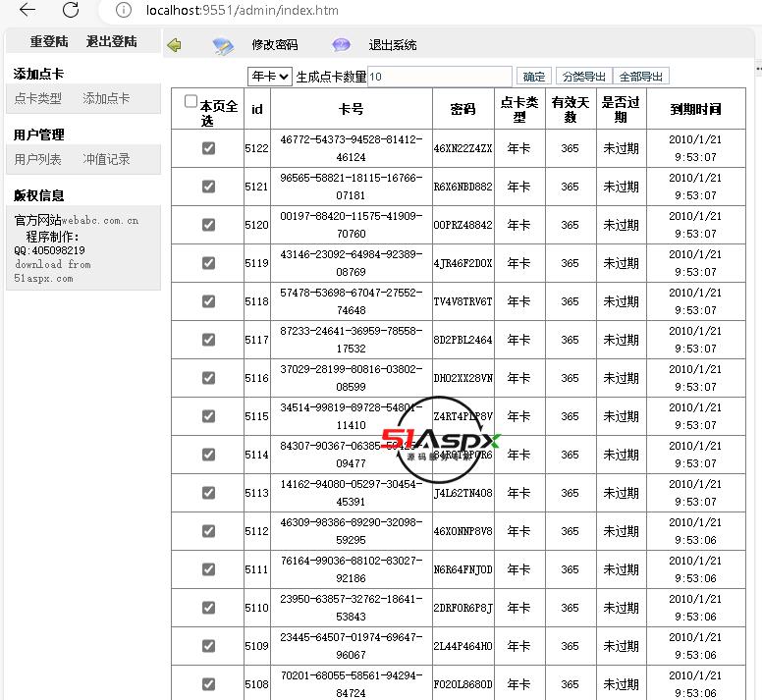This screenshot has width=762, height=700.
Task: Uncheck the checkbox for row 5120
Action: tap(208, 225)
